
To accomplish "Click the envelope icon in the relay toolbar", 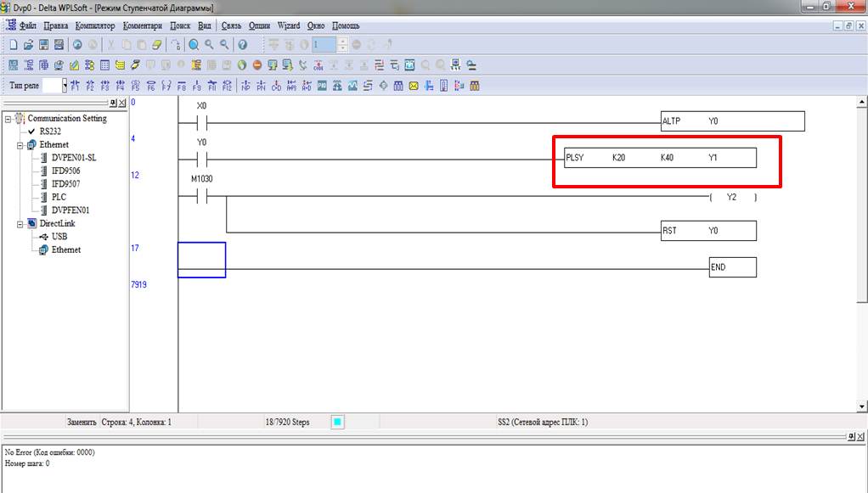I will (414, 85).
